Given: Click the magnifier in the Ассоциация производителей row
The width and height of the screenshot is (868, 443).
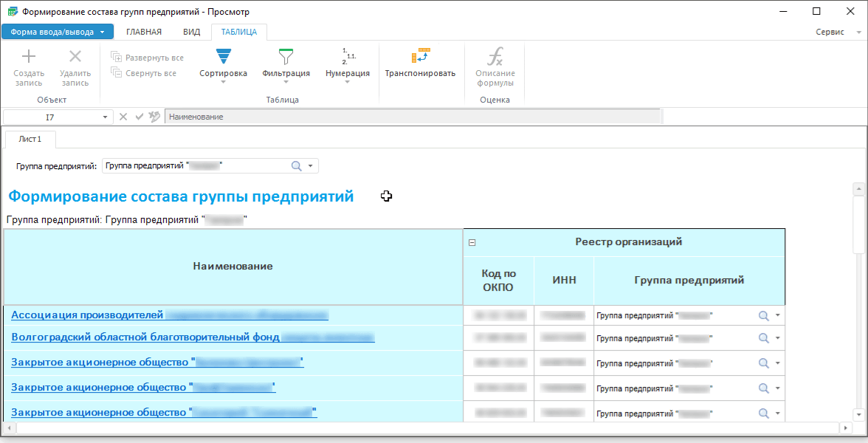Looking at the screenshot, I should pos(763,316).
